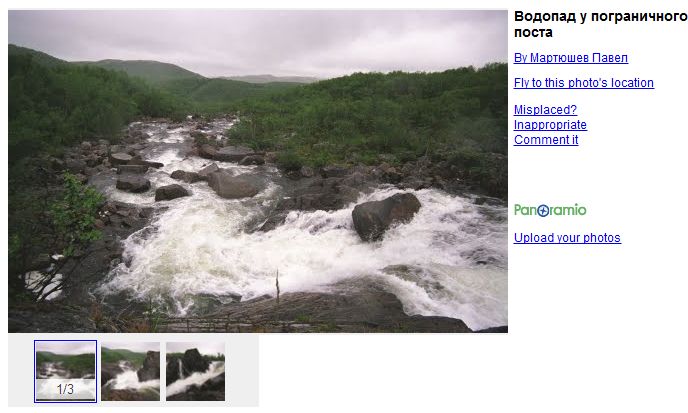Viewport: 688px width, 413px height.
Task: Click empty gray area of thumbnail strip
Action: click(242, 371)
